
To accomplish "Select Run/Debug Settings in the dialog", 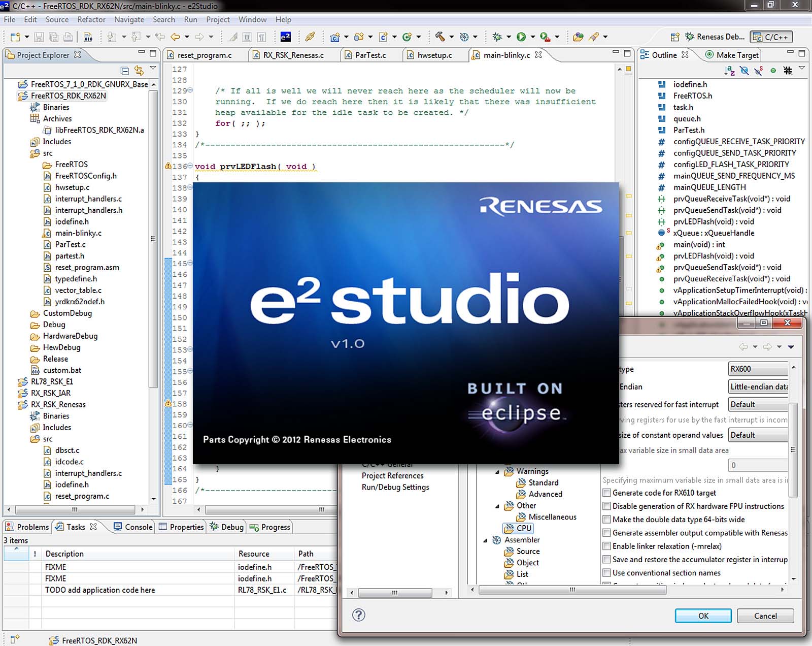I will tap(395, 487).
